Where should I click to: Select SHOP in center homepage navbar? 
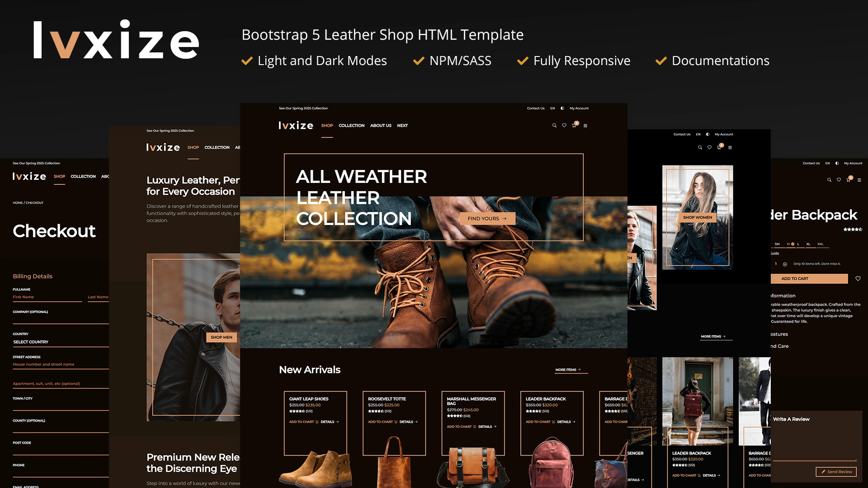click(x=327, y=126)
